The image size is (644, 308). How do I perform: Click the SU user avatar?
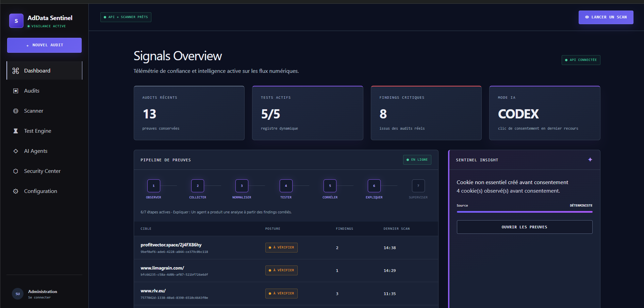click(18, 294)
